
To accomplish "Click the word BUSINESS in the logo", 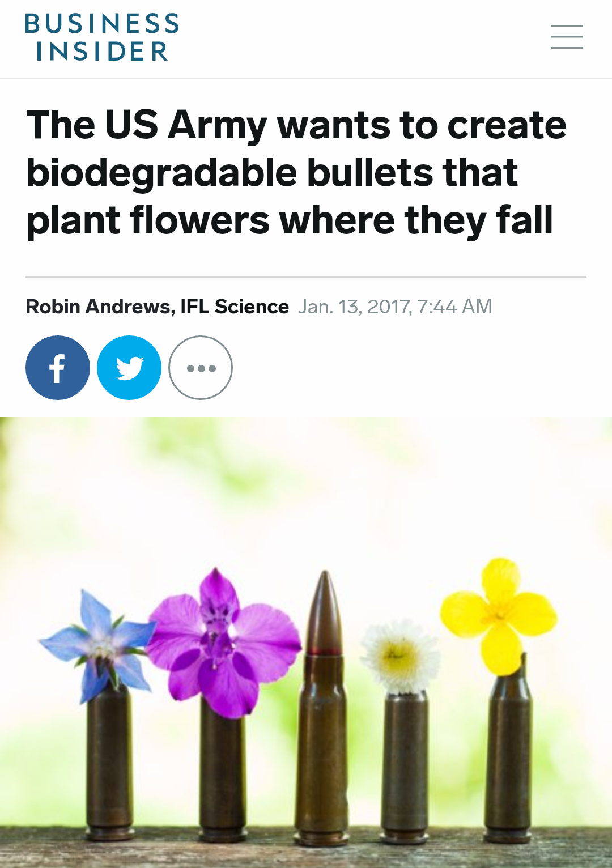I will click(102, 23).
